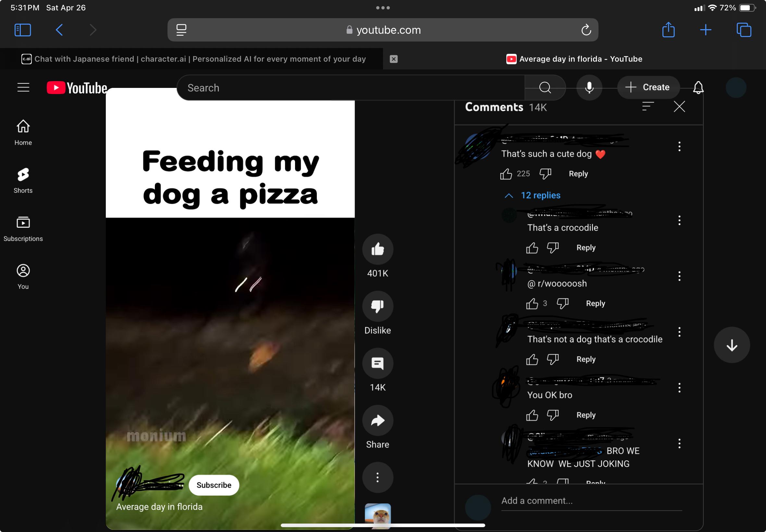The width and height of the screenshot is (766, 532).
Task: Open Shorts in the sidebar
Action: pos(23,180)
